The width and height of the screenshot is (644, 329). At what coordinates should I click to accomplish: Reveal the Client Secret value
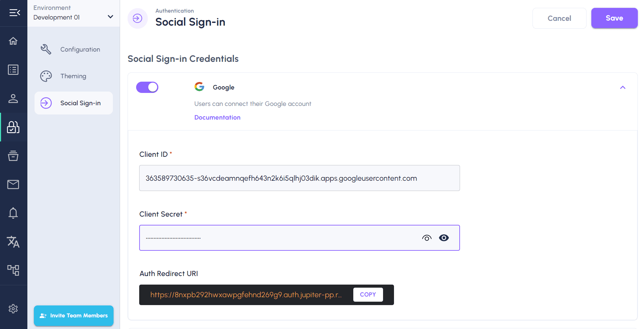coord(426,238)
